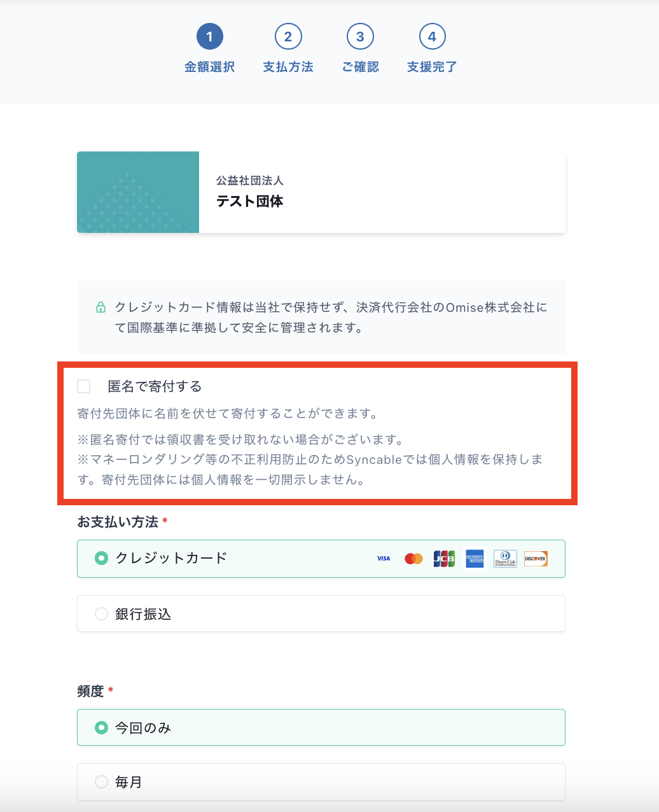The image size is (659, 812).
Task: Select the 銀行振込 payment radio button
Action: pyautogui.click(x=101, y=613)
